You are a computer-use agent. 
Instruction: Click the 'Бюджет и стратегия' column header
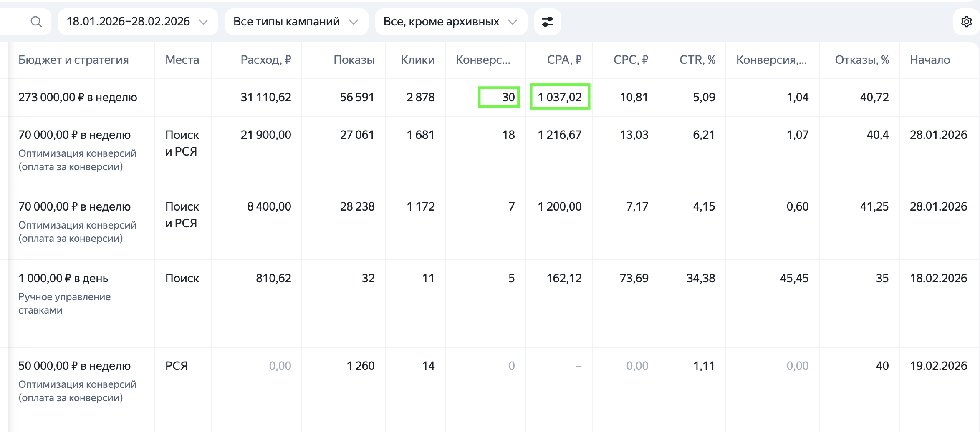(73, 60)
